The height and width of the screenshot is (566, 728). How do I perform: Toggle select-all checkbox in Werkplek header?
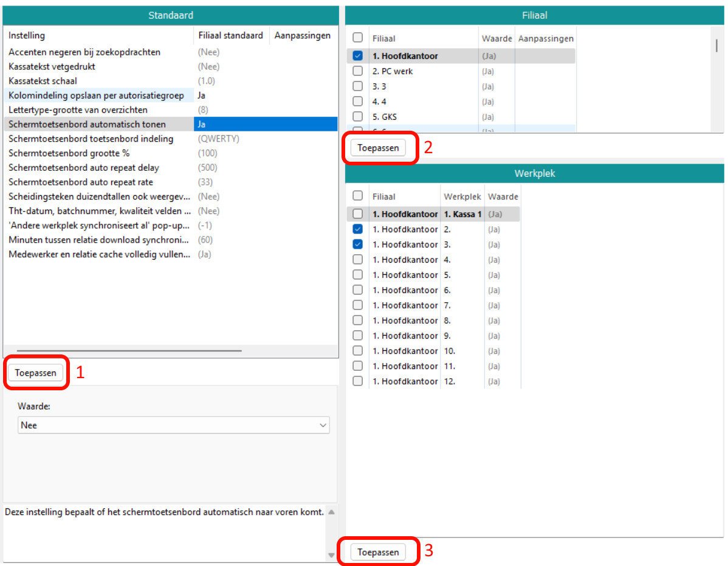point(358,196)
